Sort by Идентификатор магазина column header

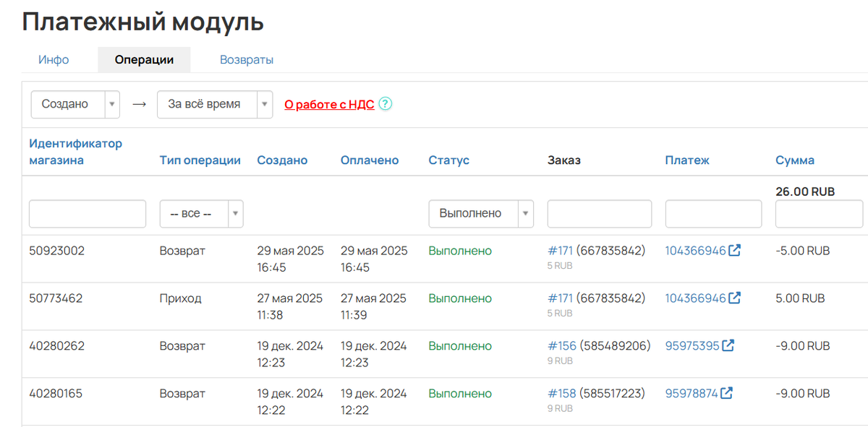click(x=75, y=152)
